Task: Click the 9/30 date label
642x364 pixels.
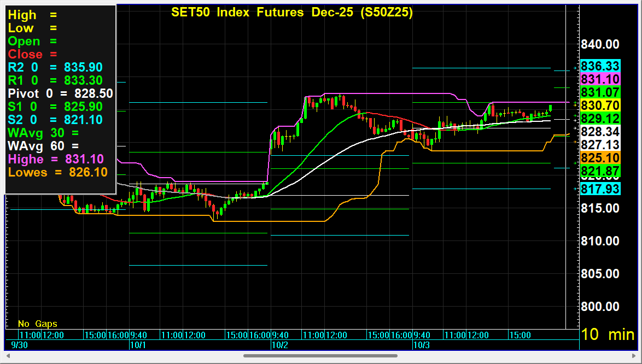Action: pos(19,345)
